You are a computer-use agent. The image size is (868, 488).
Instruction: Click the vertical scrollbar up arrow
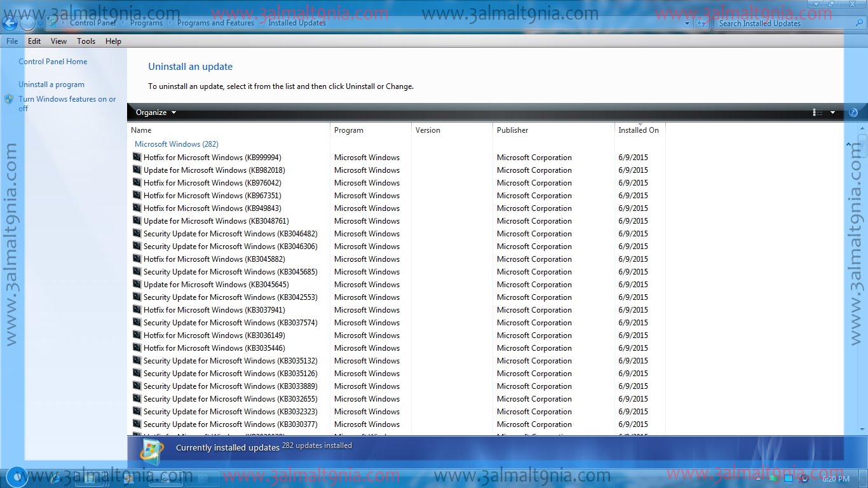tap(862, 128)
